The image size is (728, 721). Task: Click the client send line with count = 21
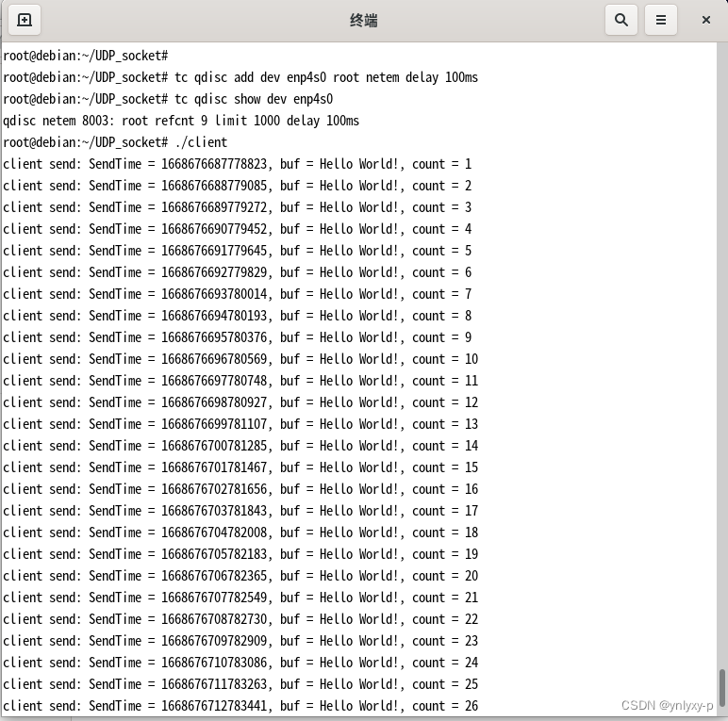(240, 598)
